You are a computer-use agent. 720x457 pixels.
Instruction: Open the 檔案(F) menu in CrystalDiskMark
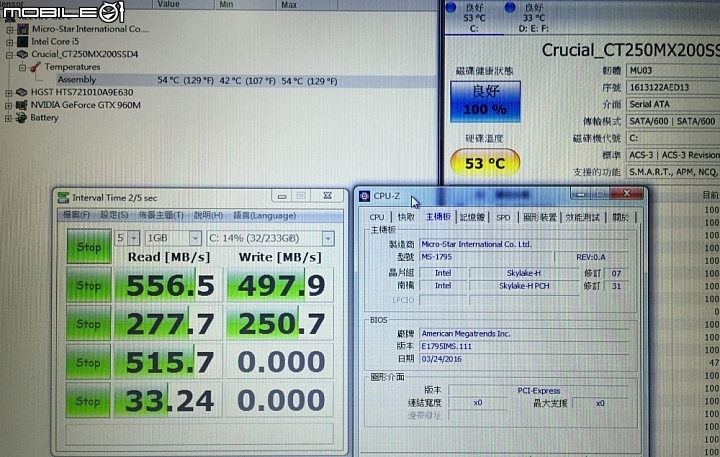click(76, 215)
